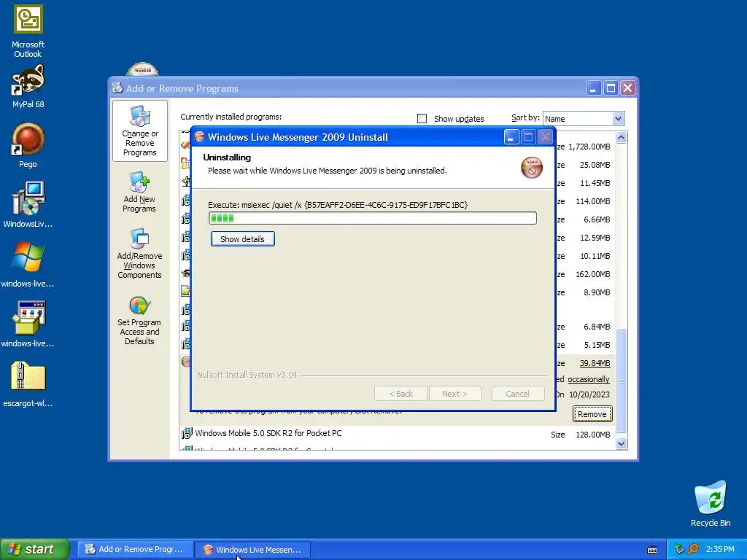Click the Execute msiexec command text

[x=338, y=205]
